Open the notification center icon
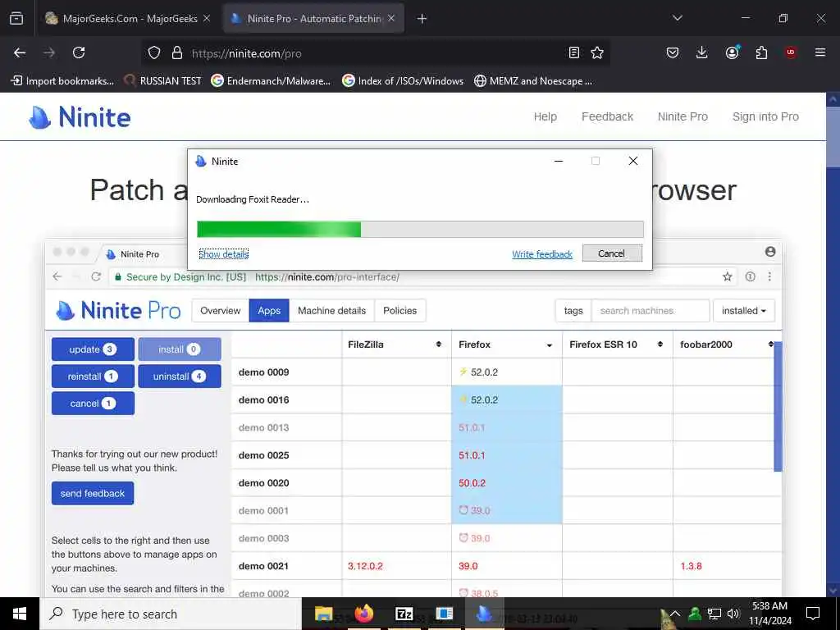The image size is (840, 630). [813, 614]
